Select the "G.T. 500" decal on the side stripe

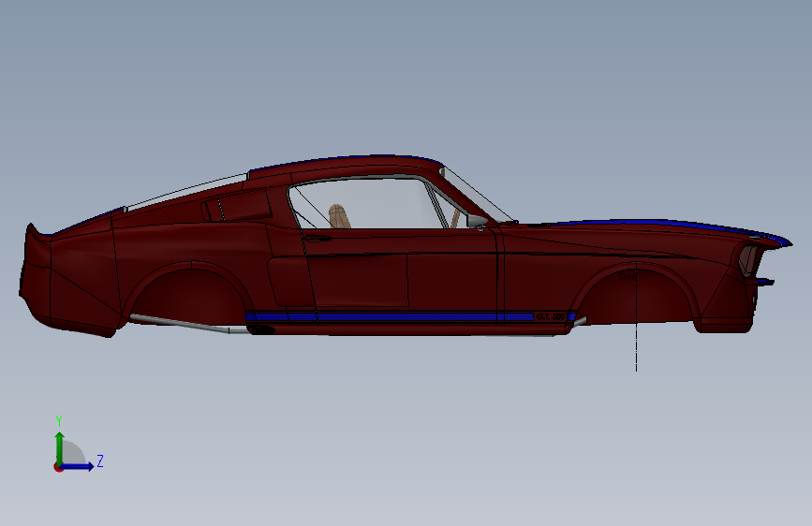point(550,316)
